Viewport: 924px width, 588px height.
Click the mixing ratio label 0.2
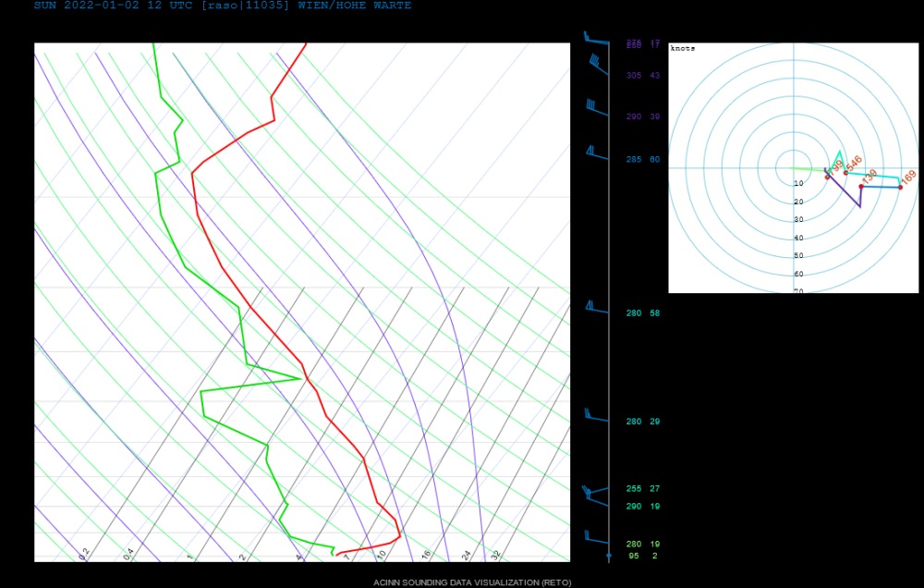84,554
